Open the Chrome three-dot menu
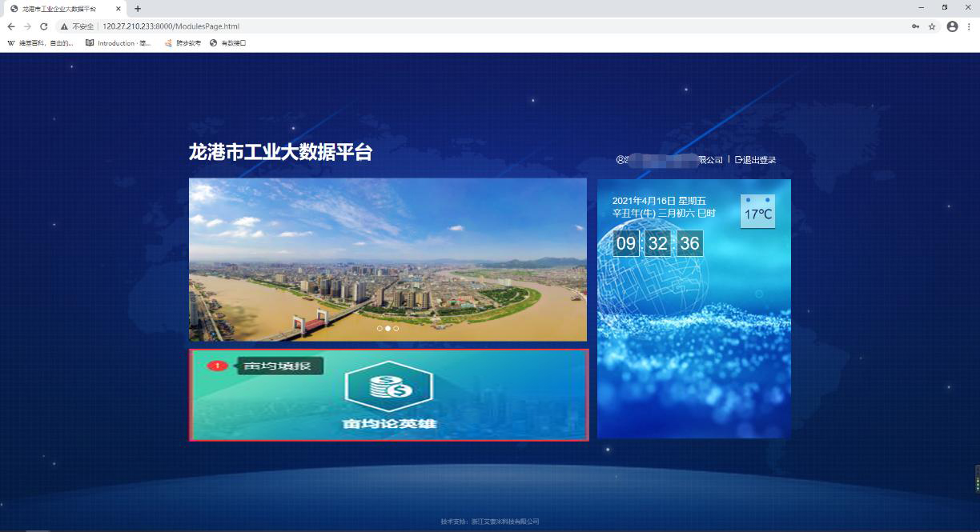The height and width of the screenshot is (532, 980). point(969,26)
